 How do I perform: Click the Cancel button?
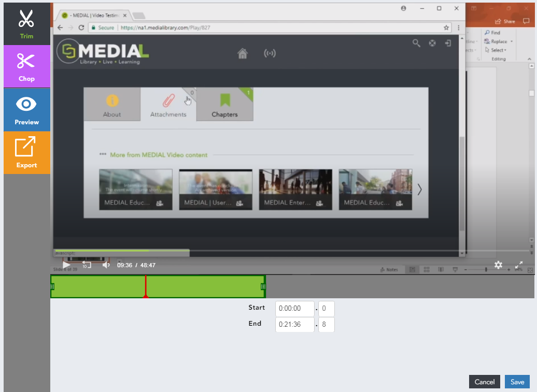click(x=484, y=382)
